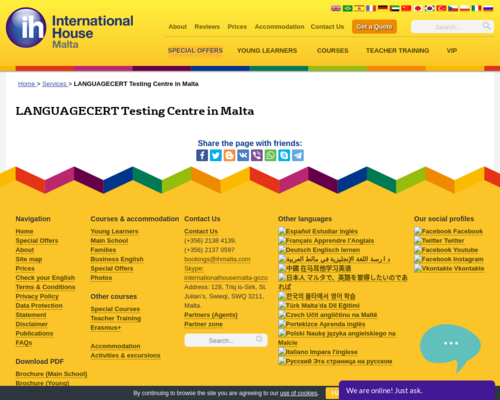Open the VIP main menu
The width and height of the screenshot is (500, 400).
(452, 51)
